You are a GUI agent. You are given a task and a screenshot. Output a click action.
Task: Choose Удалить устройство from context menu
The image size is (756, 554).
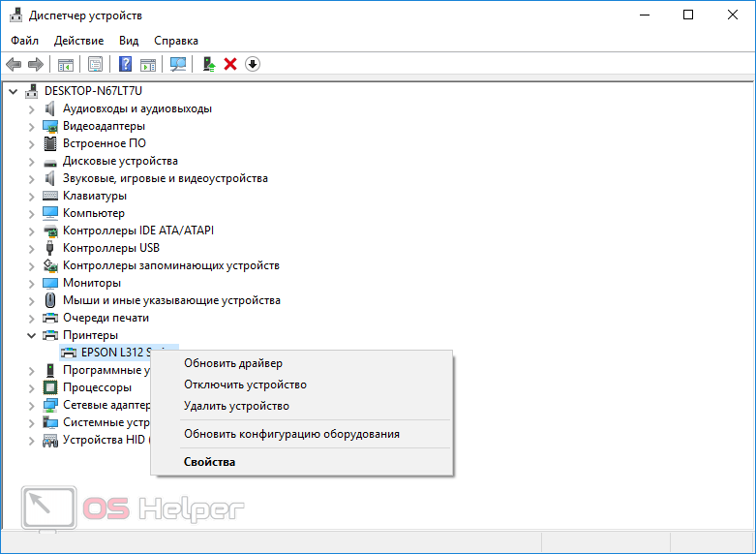click(302, 406)
